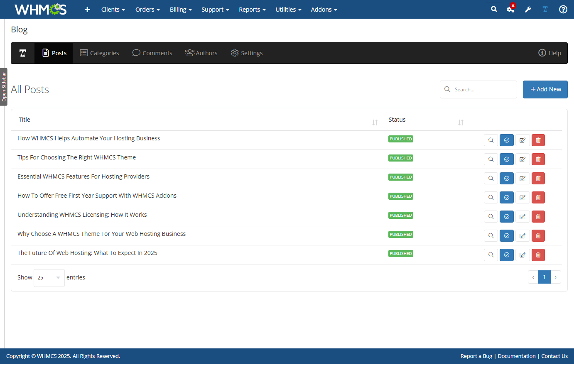Viewport: 574px width, 392px height.
Task: Click the WHMCS logo
Action: click(x=40, y=9)
